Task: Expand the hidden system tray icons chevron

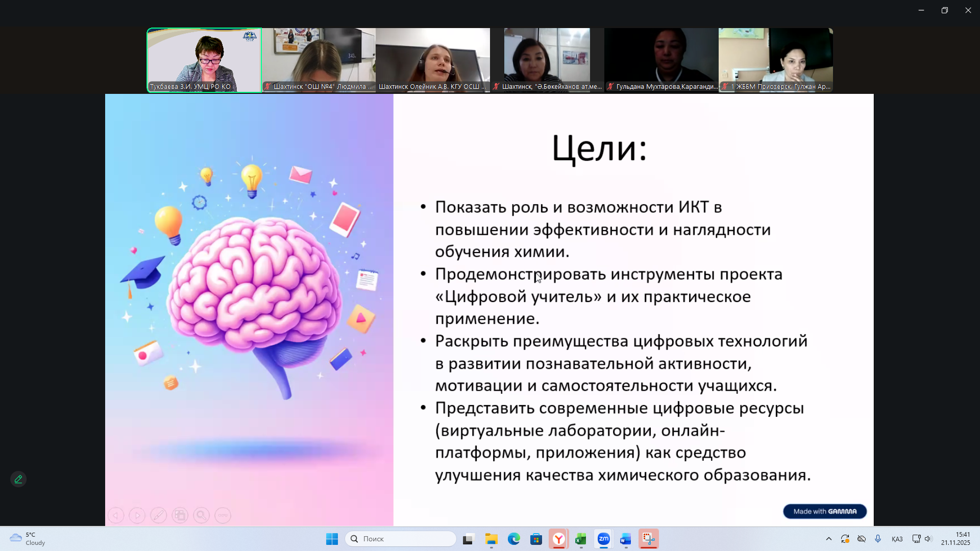Action: pyautogui.click(x=828, y=539)
